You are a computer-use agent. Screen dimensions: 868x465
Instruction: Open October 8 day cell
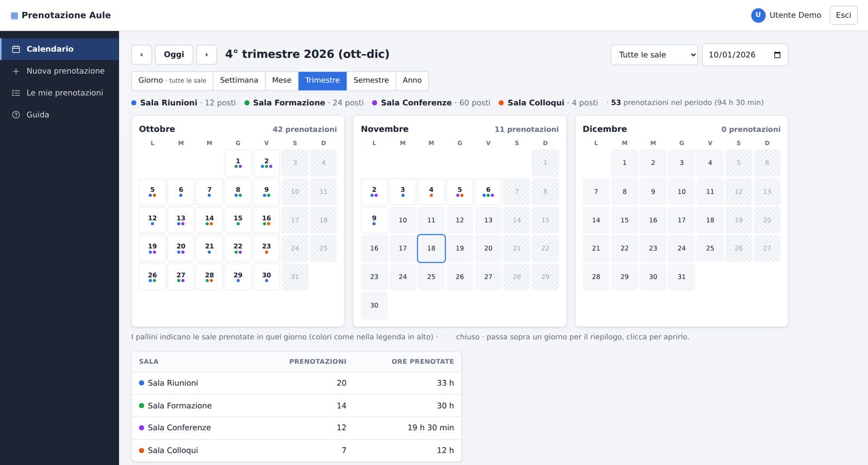click(x=238, y=192)
